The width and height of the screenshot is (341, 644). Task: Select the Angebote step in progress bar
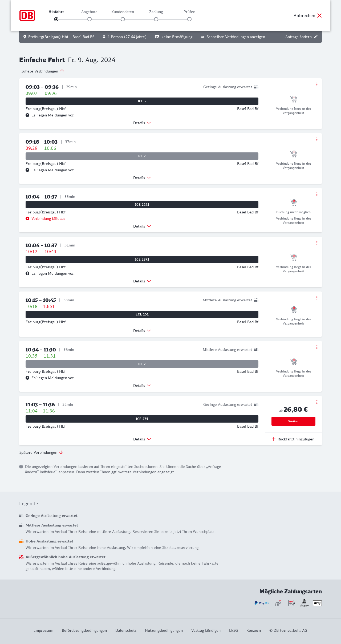pos(90,19)
